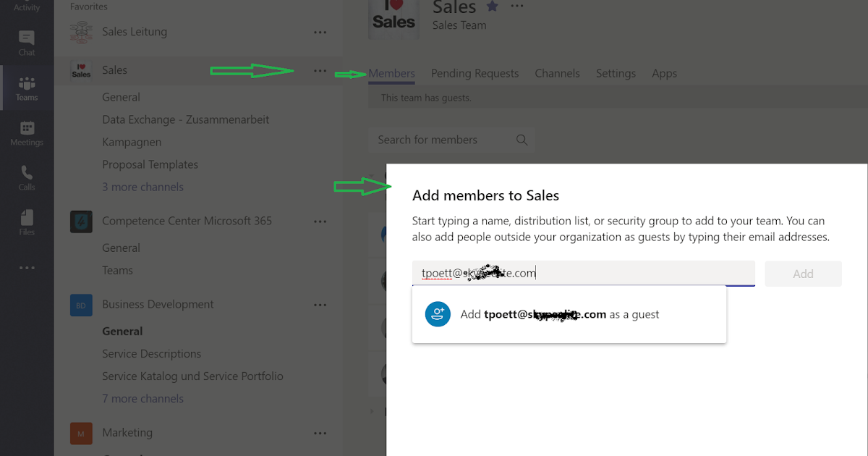Click the more apps ellipsis in sidebar
This screenshot has height=456, width=868.
[27, 268]
